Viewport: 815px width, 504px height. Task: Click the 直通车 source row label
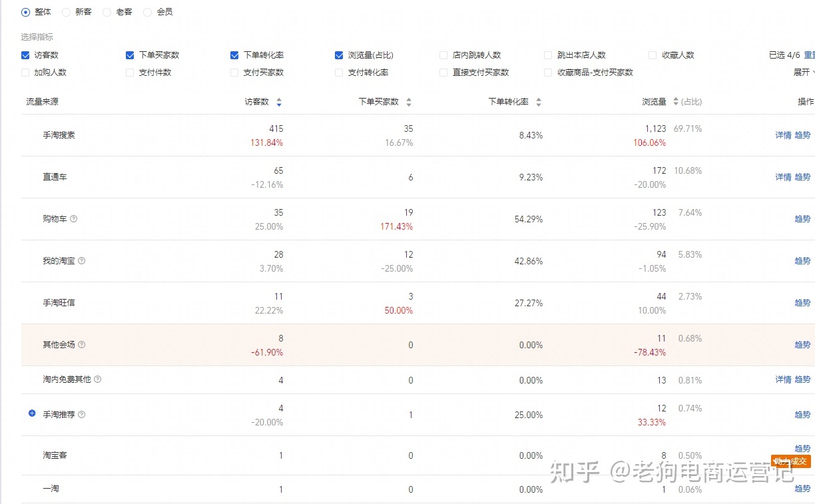tap(55, 177)
